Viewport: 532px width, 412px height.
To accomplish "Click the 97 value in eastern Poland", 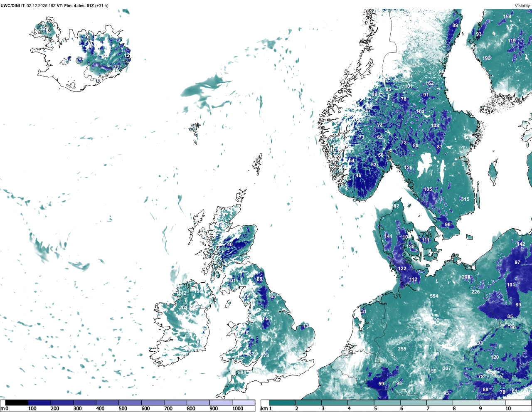I will click(517, 262).
